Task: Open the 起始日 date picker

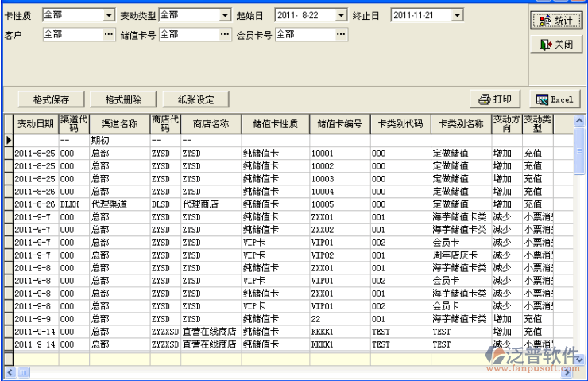Action: [x=342, y=15]
